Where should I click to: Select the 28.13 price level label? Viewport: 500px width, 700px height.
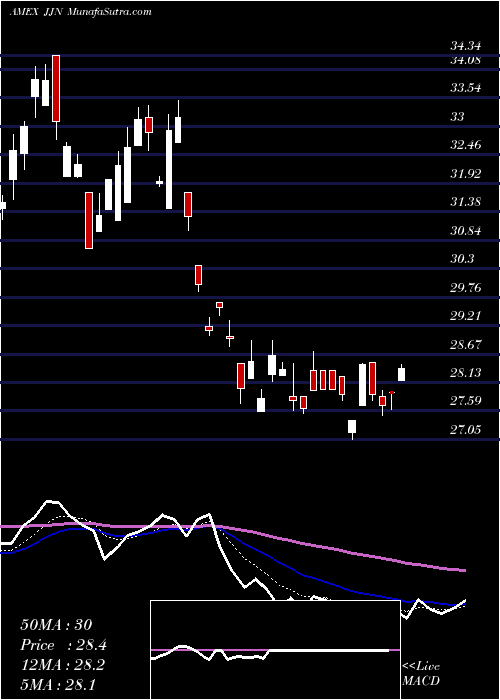click(x=466, y=373)
